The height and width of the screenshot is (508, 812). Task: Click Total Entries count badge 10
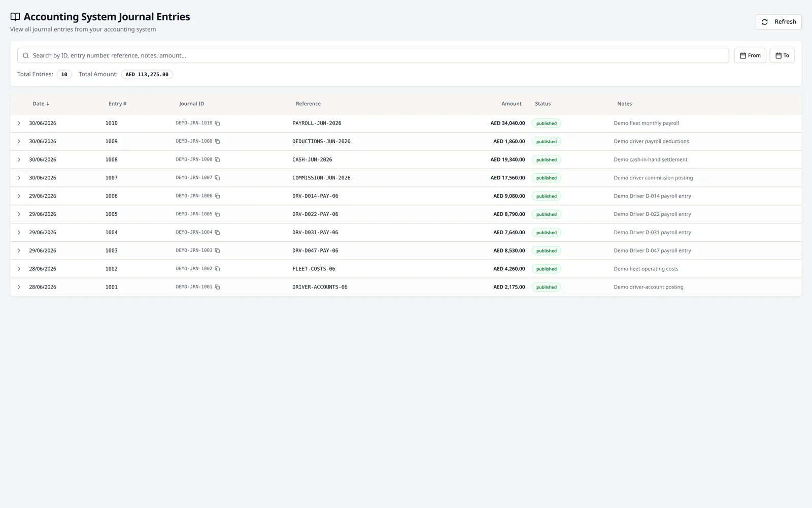coord(64,75)
